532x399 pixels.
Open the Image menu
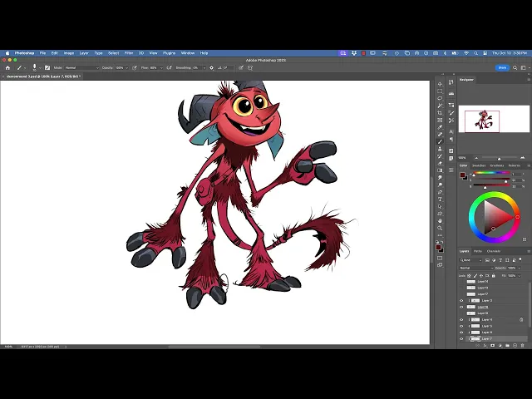pos(69,53)
